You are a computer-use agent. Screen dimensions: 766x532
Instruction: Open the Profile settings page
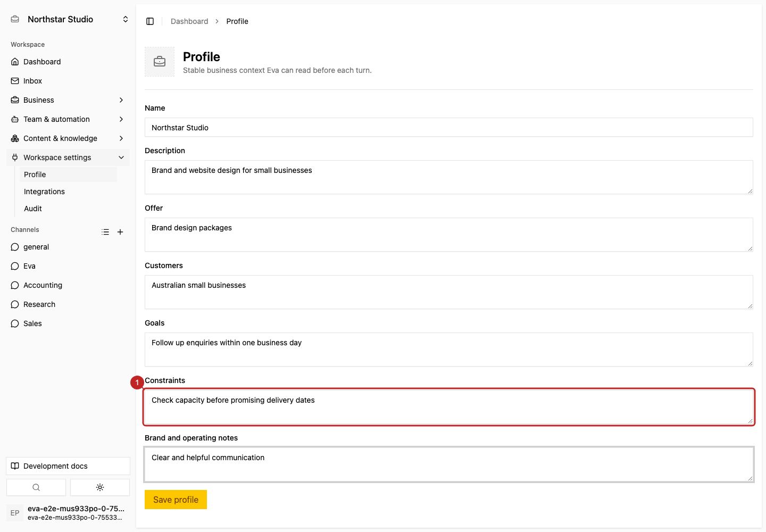(x=68, y=174)
